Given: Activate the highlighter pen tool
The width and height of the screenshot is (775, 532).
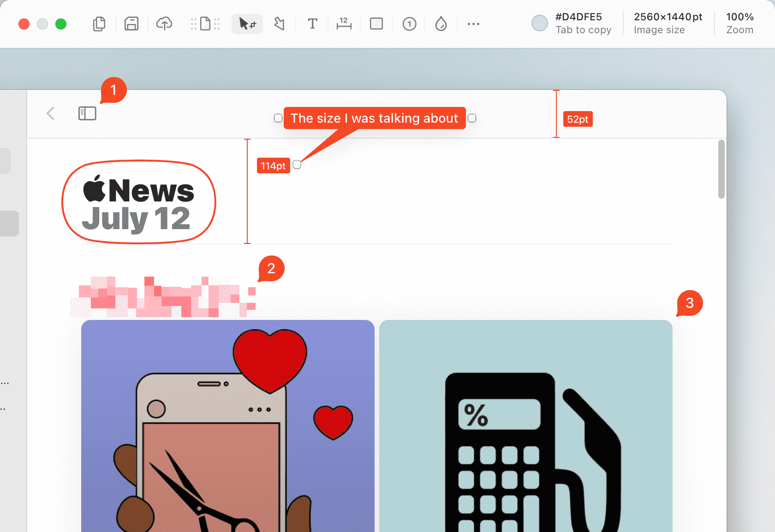Looking at the screenshot, I should pyautogui.click(x=279, y=24).
